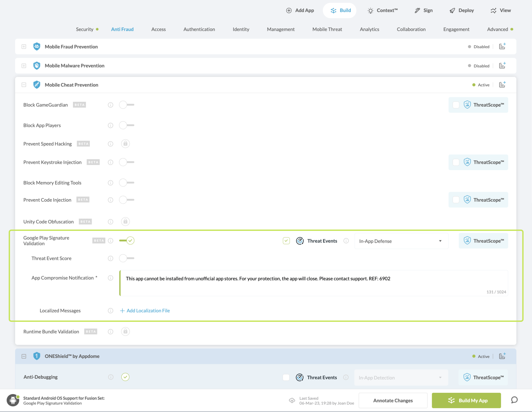Viewport: 532px width, 412px height.
Task: Click the info icon next to Block GameGuardian
Action: pos(110,105)
